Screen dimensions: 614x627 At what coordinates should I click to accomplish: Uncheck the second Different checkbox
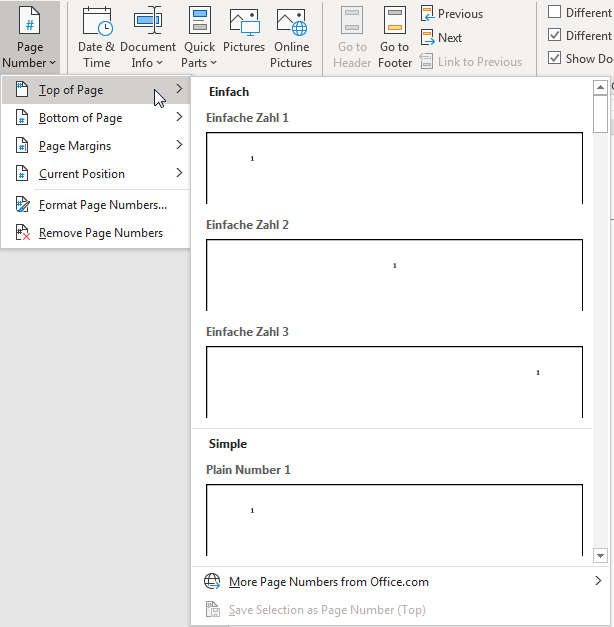click(555, 35)
